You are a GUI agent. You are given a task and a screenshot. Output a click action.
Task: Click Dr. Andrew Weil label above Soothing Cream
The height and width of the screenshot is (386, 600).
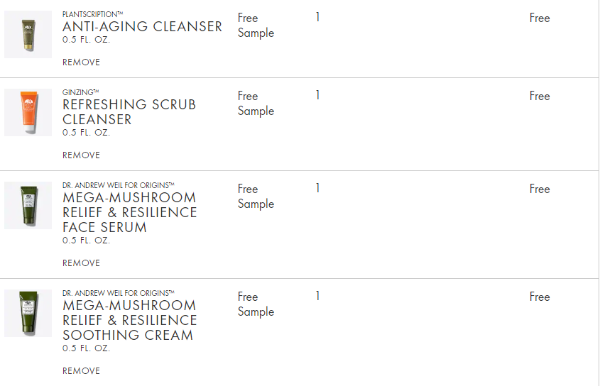118,293
